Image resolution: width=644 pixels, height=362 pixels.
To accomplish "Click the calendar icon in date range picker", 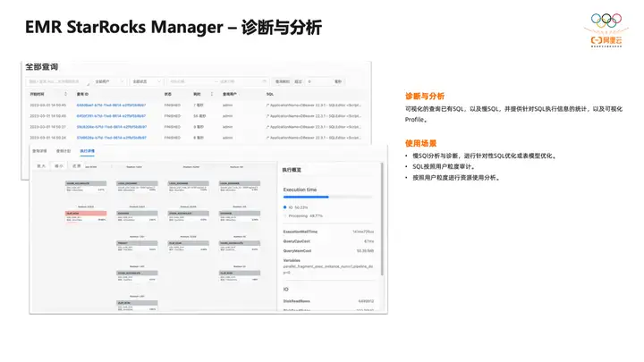I will pos(264,81).
